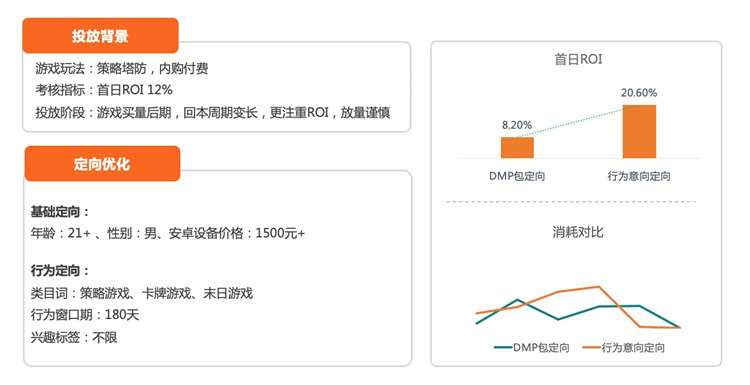The width and height of the screenshot is (750, 385).
Task: Click the 投放背景 orange header
Action: pos(100,36)
